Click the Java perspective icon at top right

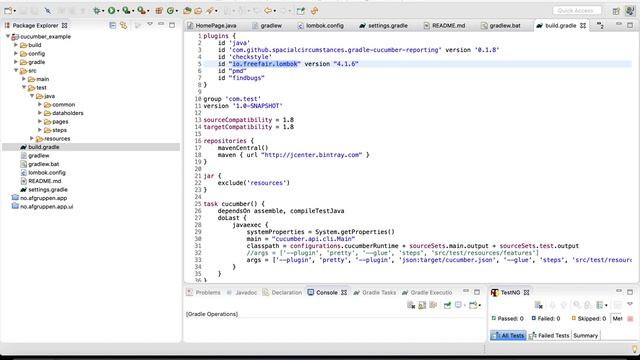pyautogui.click(x=630, y=11)
